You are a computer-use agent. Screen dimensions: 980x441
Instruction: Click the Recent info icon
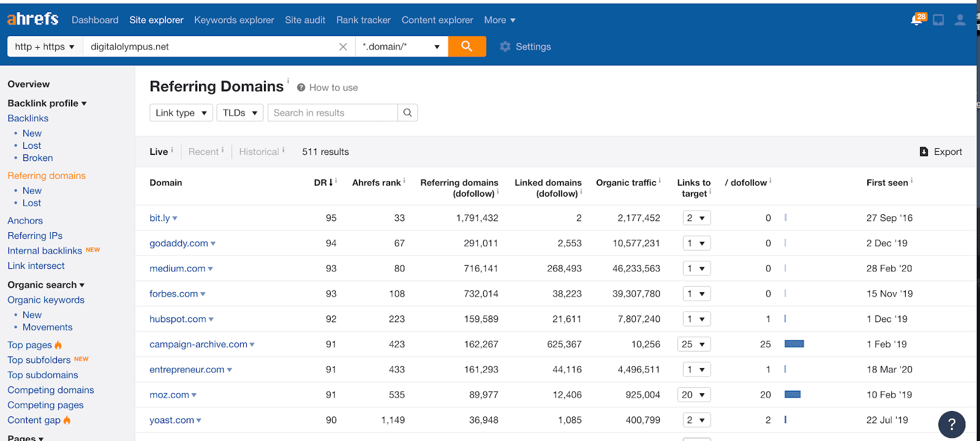[x=222, y=149]
